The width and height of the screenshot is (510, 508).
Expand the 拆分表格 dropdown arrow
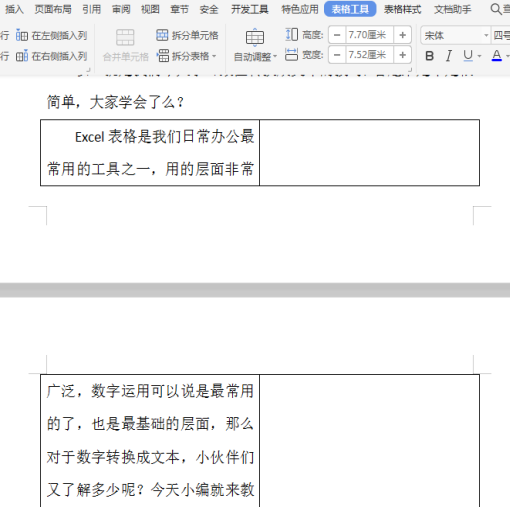coord(214,56)
